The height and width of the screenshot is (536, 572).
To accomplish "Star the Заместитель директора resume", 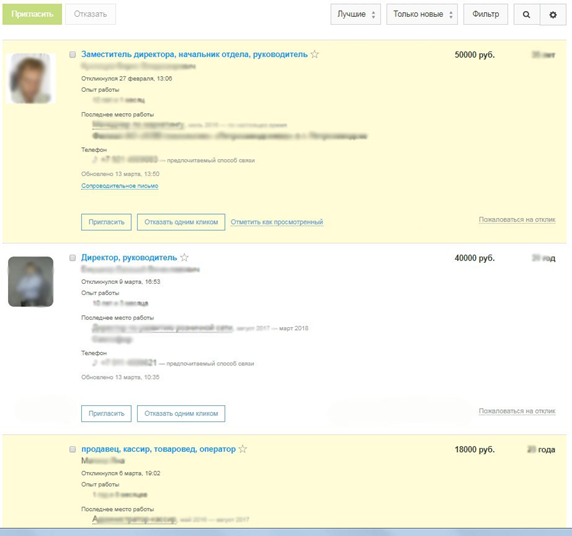I will (x=315, y=54).
